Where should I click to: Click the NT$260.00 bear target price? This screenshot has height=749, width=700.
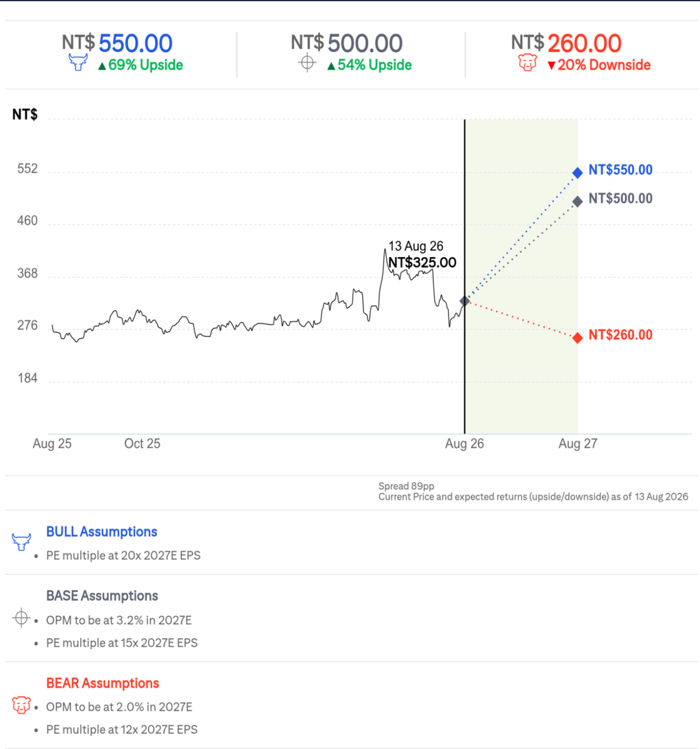(x=566, y=43)
